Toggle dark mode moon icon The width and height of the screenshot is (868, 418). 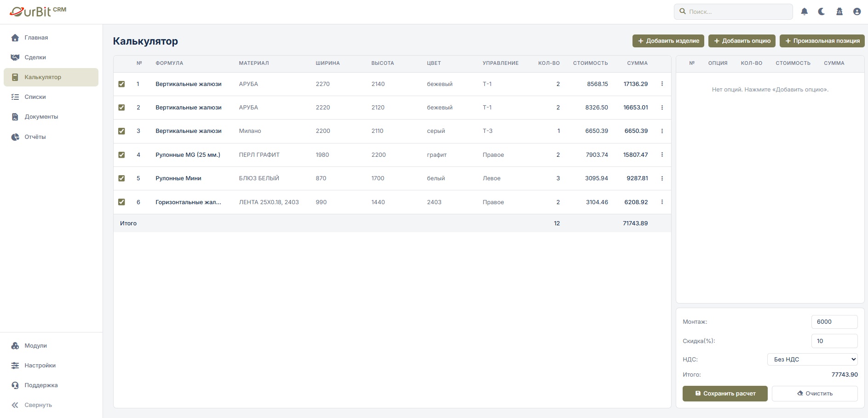point(822,12)
